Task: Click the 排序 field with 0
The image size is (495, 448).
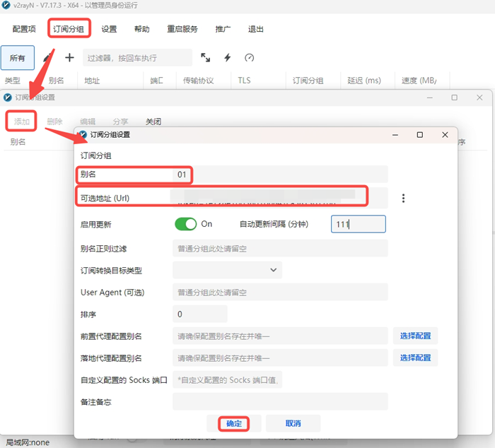Action: [x=200, y=314]
